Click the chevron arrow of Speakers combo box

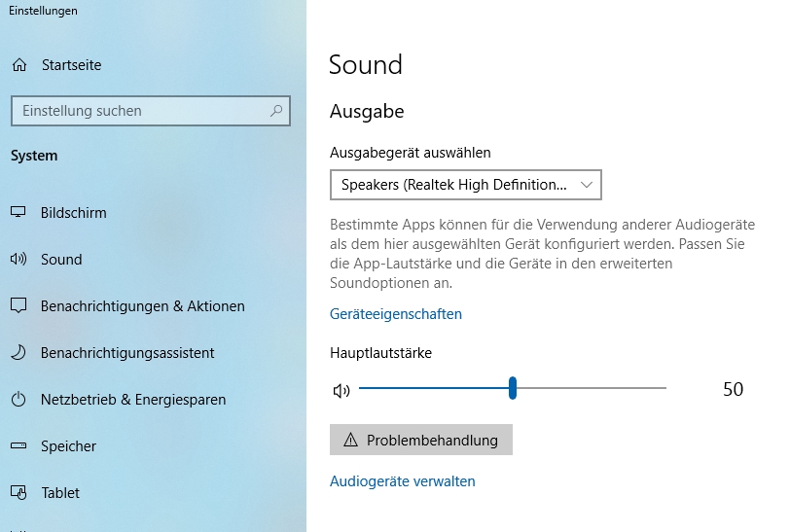point(586,185)
